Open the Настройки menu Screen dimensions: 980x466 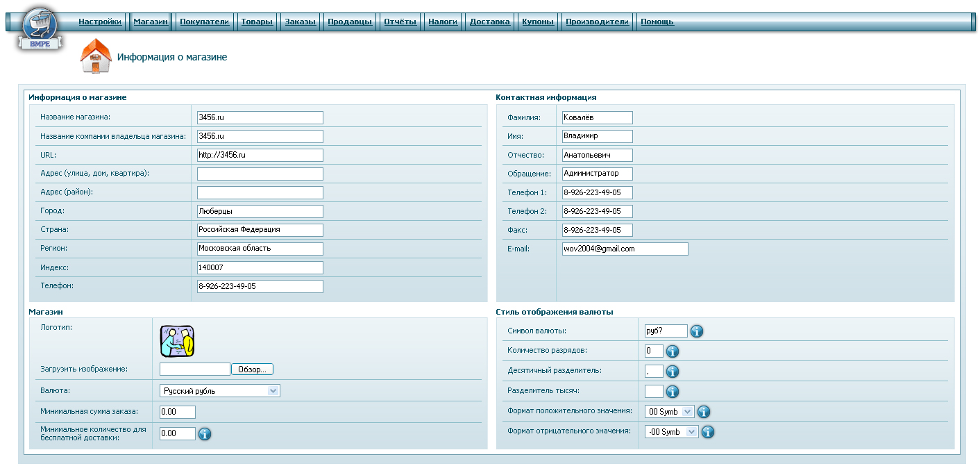coord(100,22)
